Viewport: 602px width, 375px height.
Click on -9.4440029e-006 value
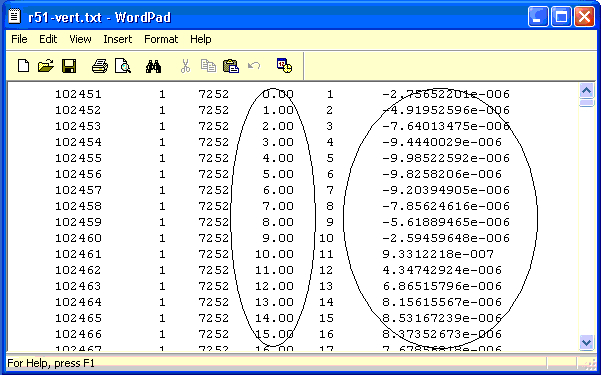pos(442,142)
